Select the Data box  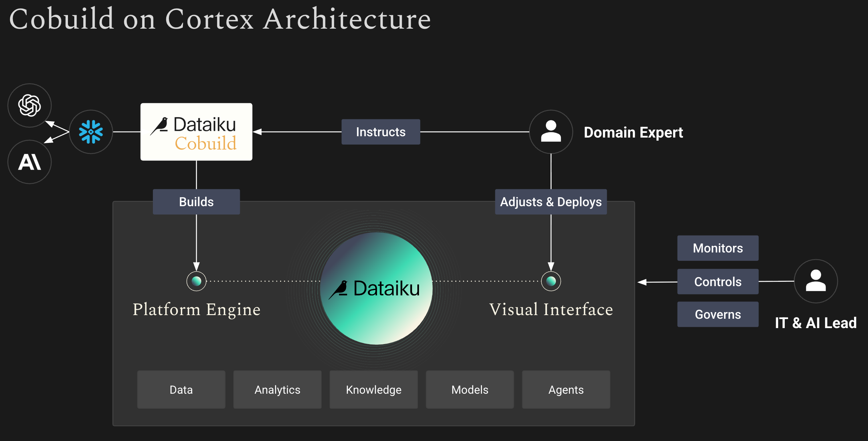click(181, 390)
